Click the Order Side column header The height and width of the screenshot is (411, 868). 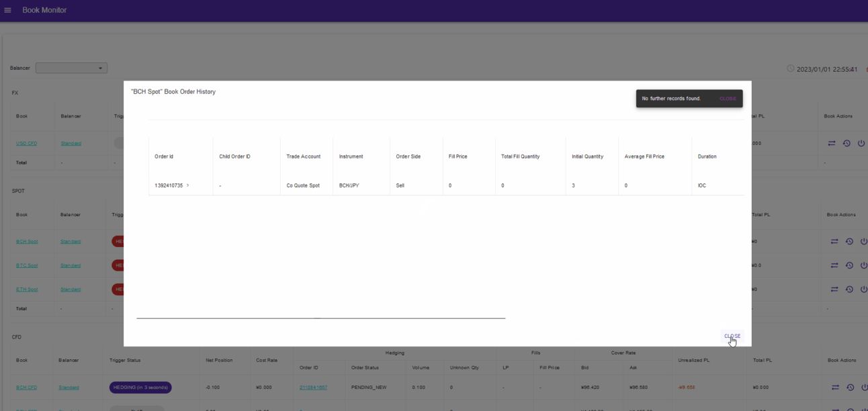408,156
